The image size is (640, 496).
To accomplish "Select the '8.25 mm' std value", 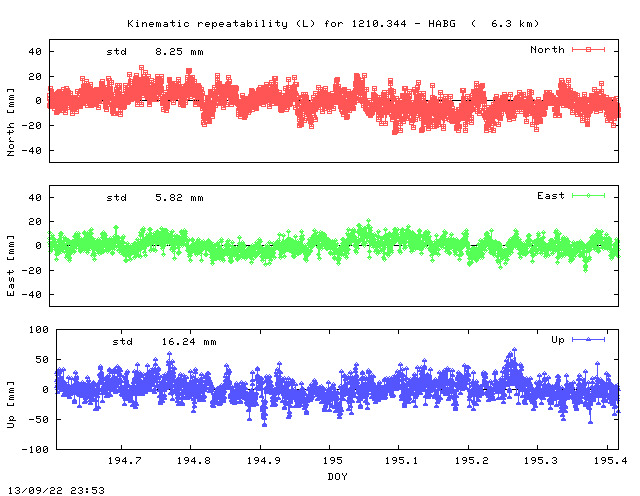I will click(179, 52).
